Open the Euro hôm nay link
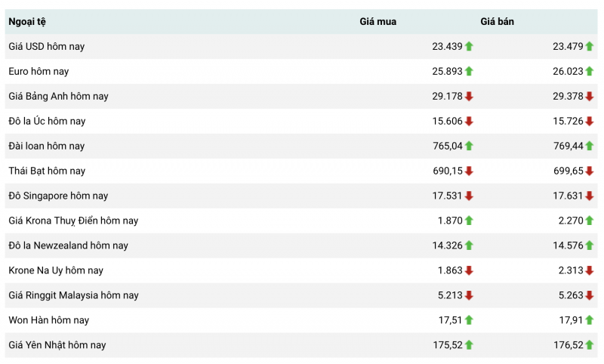Screen dimensions: 604x364 pos(39,71)
